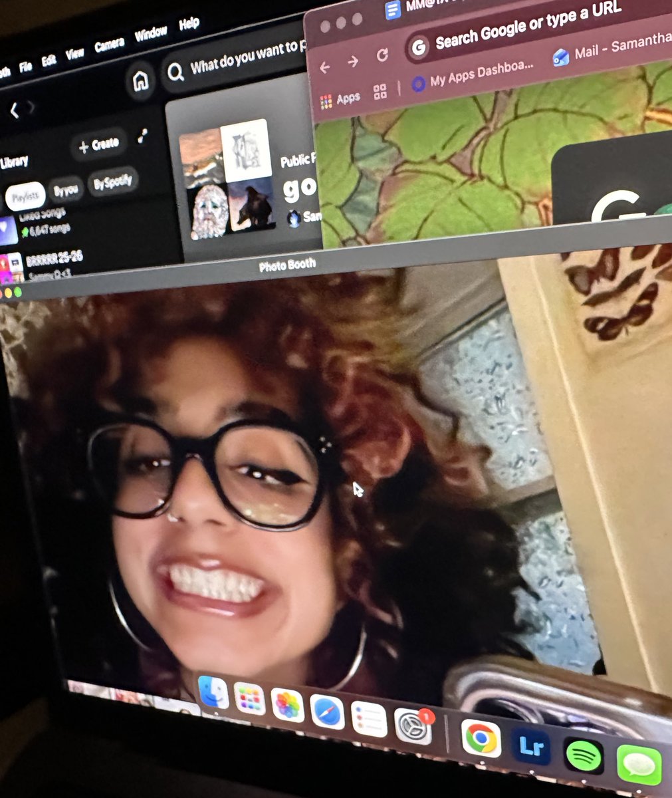Image resolution: width=672 pixels, height=798 pixels.
Task: Open the Help menu
Action: pos(189,25)
